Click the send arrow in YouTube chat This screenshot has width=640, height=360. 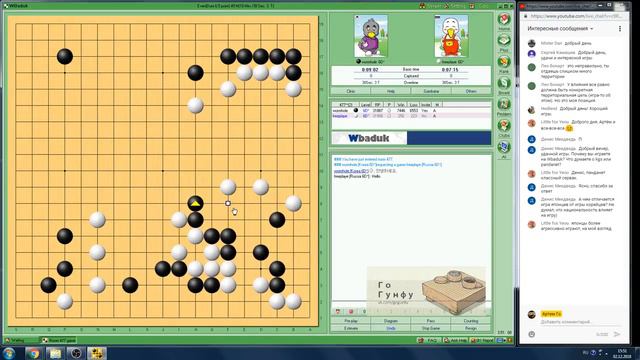coord(617,334)
